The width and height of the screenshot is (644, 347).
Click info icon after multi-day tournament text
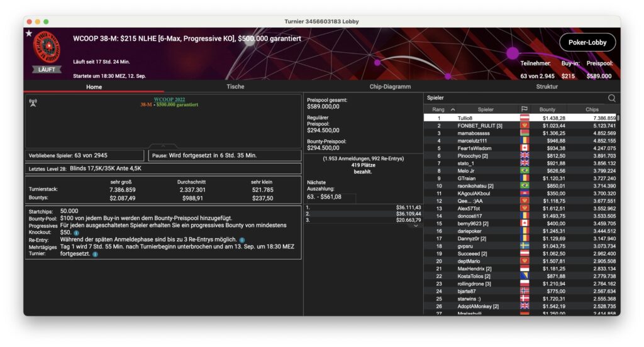(95, 254)
